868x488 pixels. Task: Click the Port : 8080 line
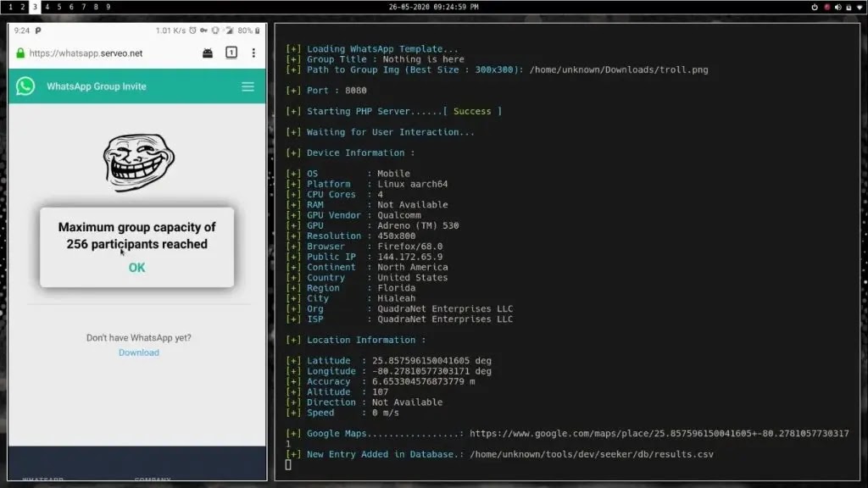tap(326, 90)
